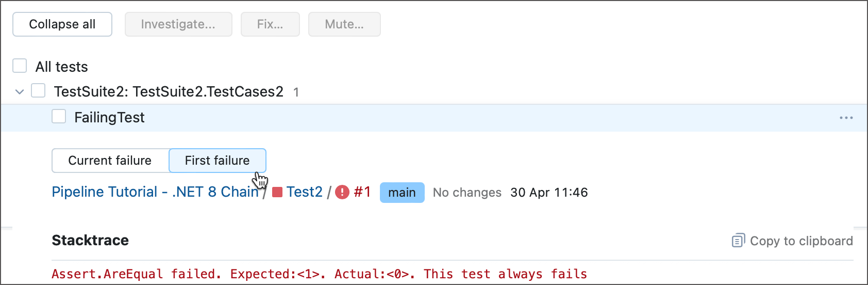Click the red square Test2 build icon
This screenshot has height=285, width=868.
pos(277,193)
